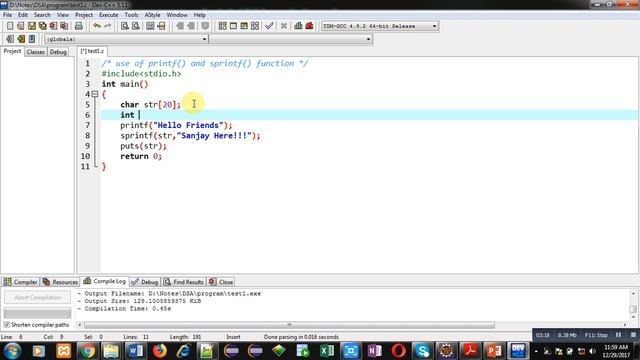Open the empty function list dropdown
Screen dimensions: 640x360
pos(368,39)
